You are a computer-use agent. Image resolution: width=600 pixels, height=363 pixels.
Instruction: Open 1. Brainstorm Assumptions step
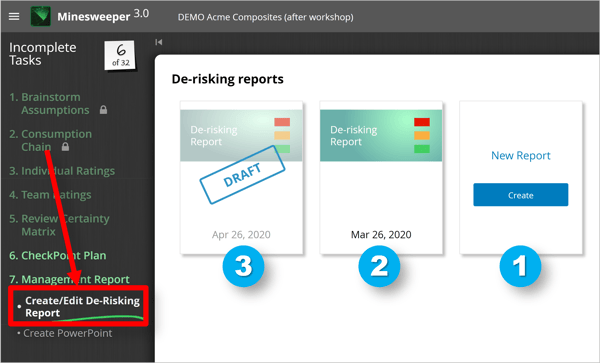coord(49,104)
